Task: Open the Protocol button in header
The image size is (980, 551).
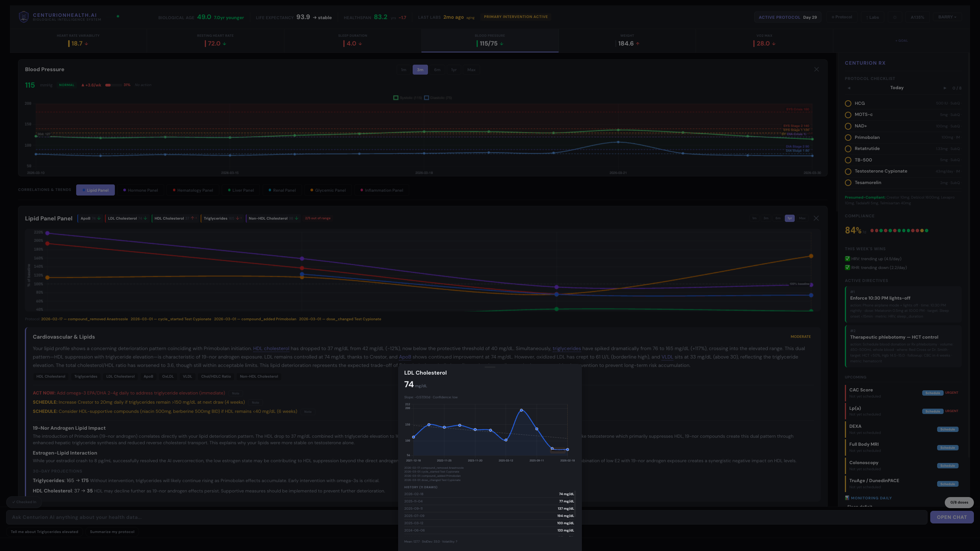Action: [841, 17]
